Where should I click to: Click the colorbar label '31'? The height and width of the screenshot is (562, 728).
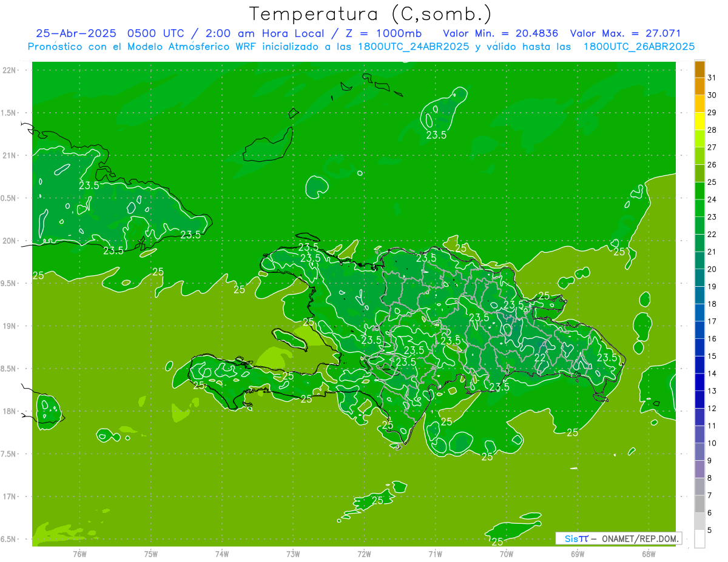coord(712,78)
